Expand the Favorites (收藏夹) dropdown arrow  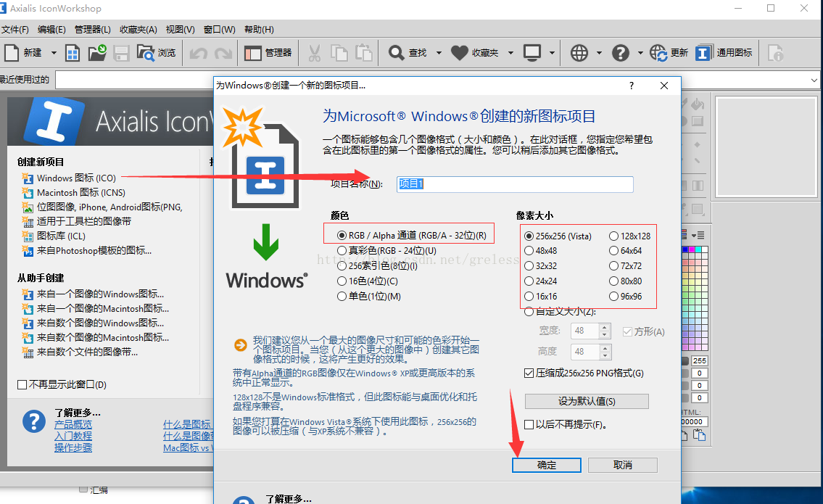[x=510, y=53]
